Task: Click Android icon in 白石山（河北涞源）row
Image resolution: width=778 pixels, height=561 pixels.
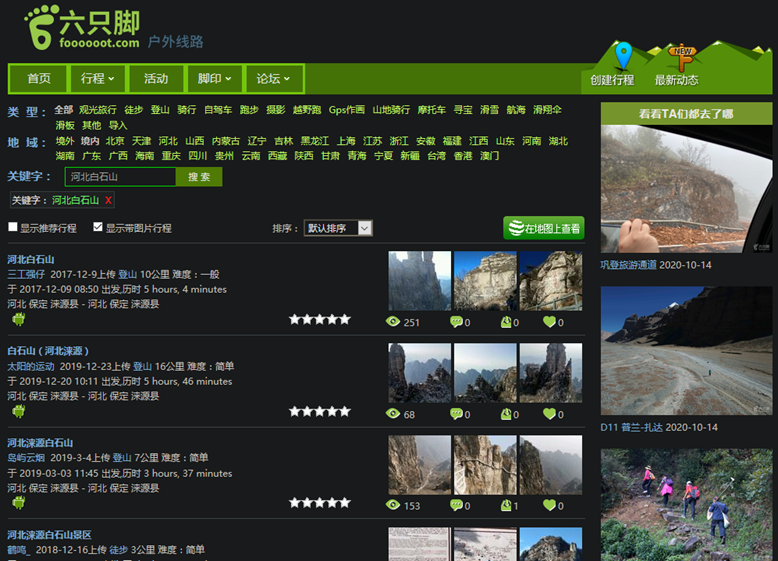Action: click(x=18, y=411)
